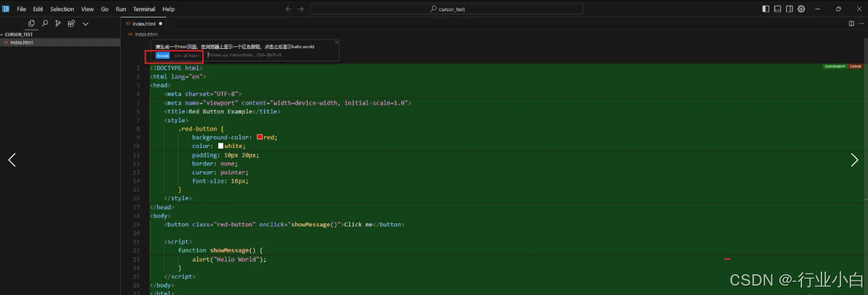The width and height of the screenshot is (868, 295).
Task: Toggle primary sidebar layout icon
Action: (766, 9)
